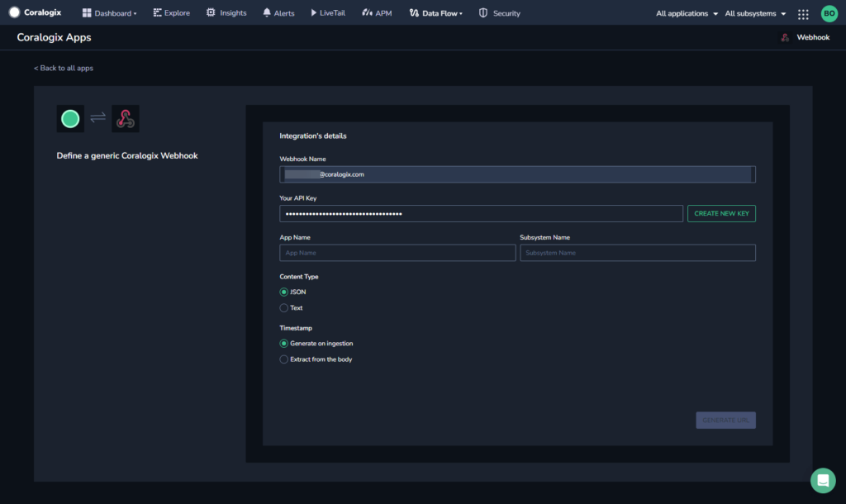Image resolution: width=846 pixels, height=504 pixels.
Task: Click the webhook icon beside Webhook label
Action: tap(785, 37)
